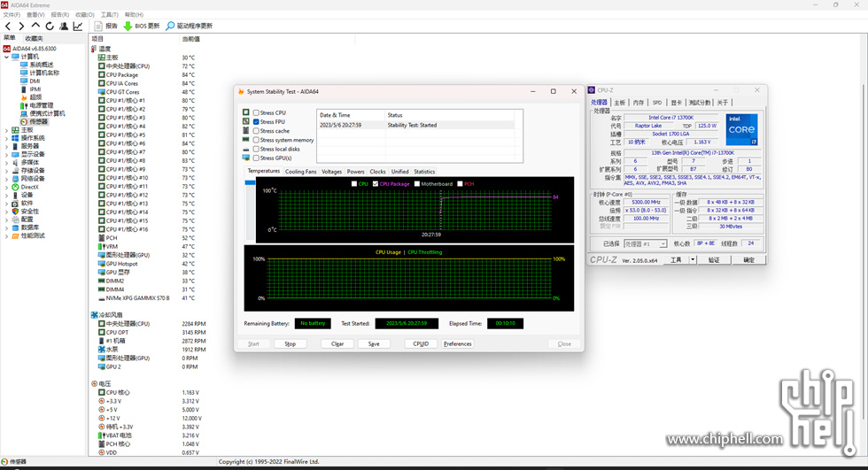Expand the 操作系统 tree node
The height and width of the screenshot is (470, 868).
7,138
